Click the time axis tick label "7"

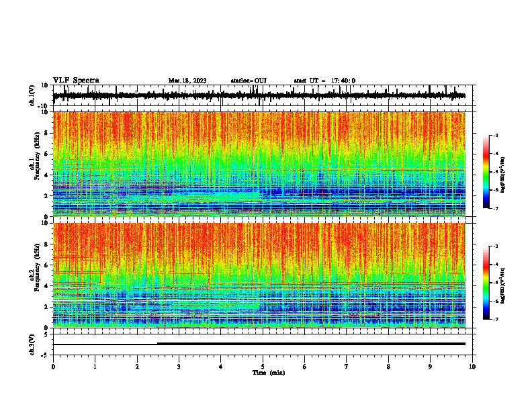tap(347, 367)
